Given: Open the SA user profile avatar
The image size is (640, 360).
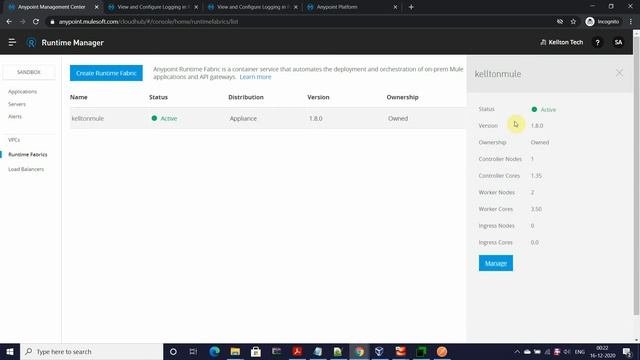Looking at the screenshot, I should (618, 42).
